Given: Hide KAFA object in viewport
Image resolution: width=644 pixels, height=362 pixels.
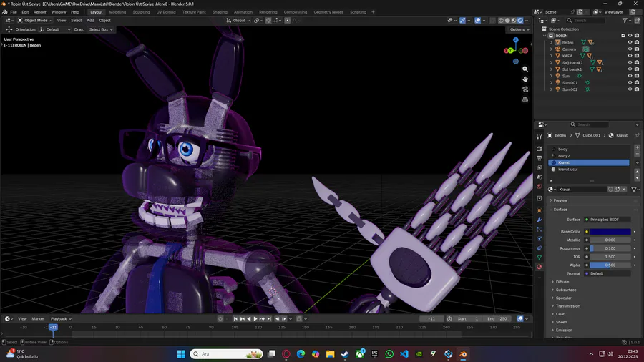Looking at the screenshot, I should coord(630,55).
